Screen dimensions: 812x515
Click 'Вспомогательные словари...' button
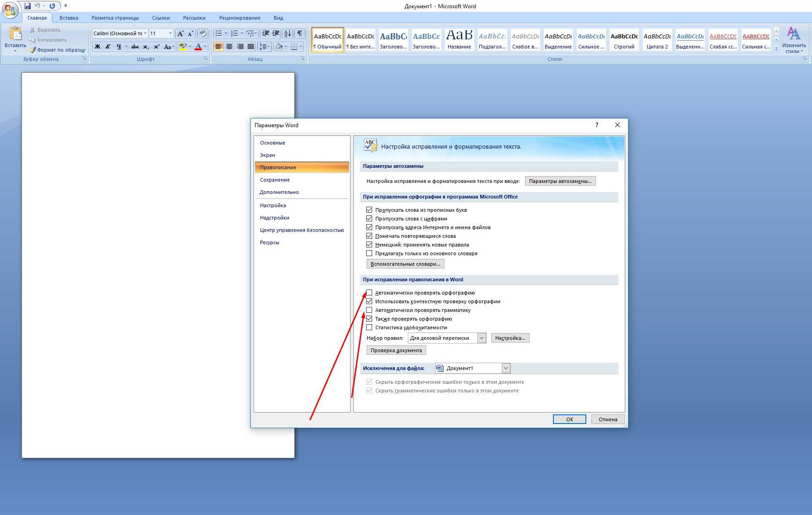pyautogui.click(x=406, y=264)
